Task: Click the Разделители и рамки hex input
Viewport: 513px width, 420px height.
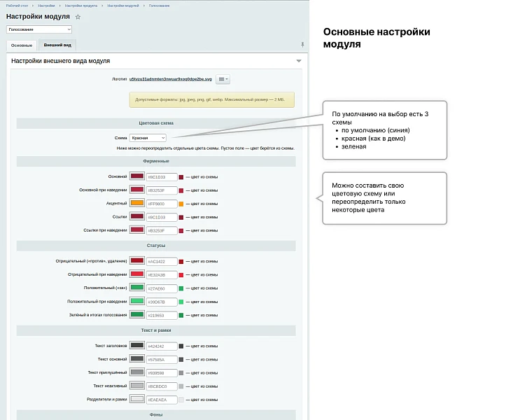Action: pyautogui.click(x=162, y=400)
